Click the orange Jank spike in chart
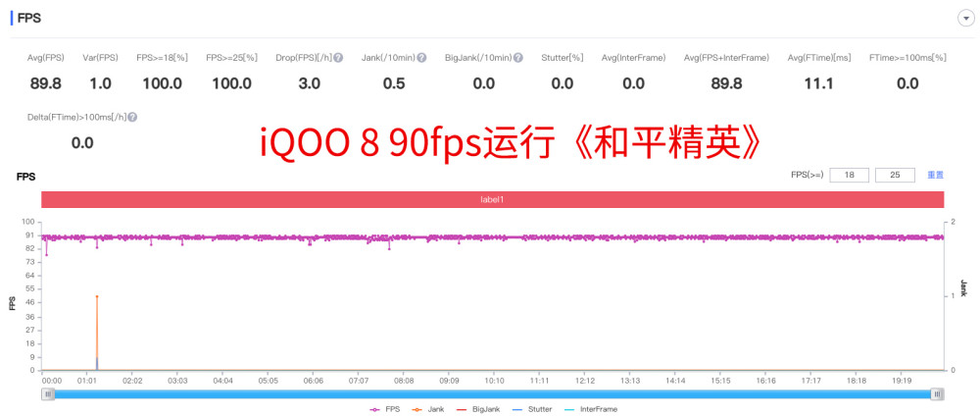Viewport: 980px width, 416px height. pos(97,332)
